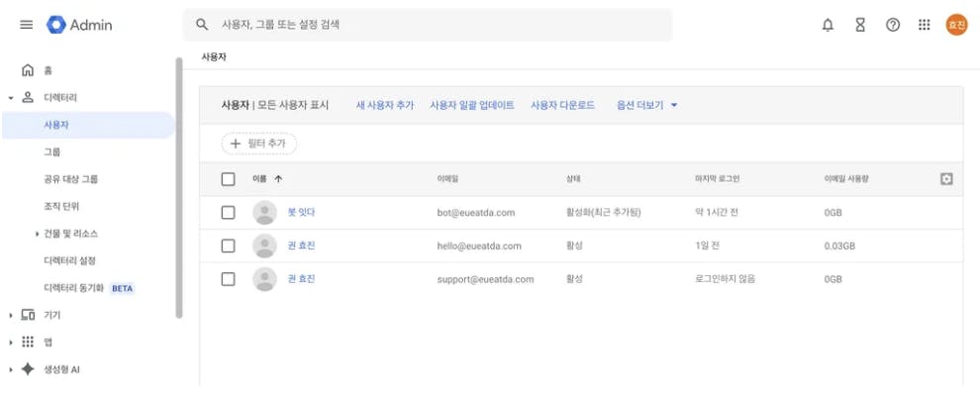Screen dimensions: 980x398
Task: Click the 사용자 breadcrumb heading
Action: [x=213, y=56]
